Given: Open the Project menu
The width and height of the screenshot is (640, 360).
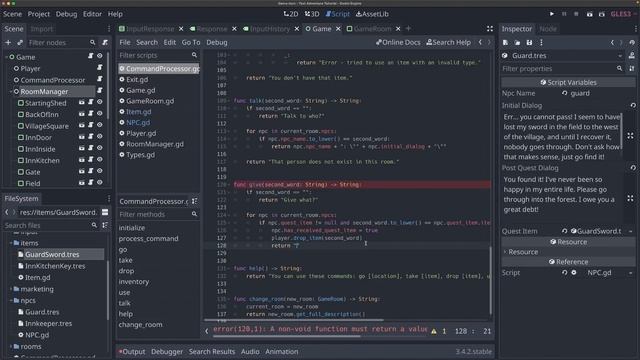Looking at the screenshot, I should click(x=38, y=14).
